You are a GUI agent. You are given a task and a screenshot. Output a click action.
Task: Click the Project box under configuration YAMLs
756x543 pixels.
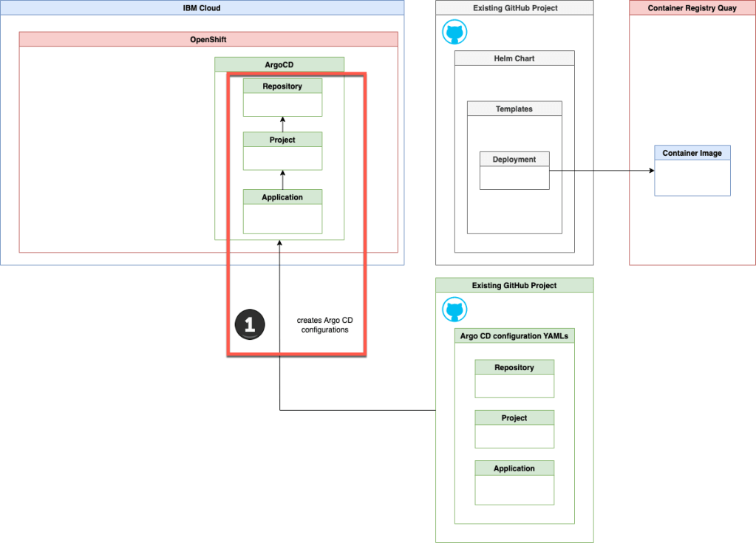point(514,428)
